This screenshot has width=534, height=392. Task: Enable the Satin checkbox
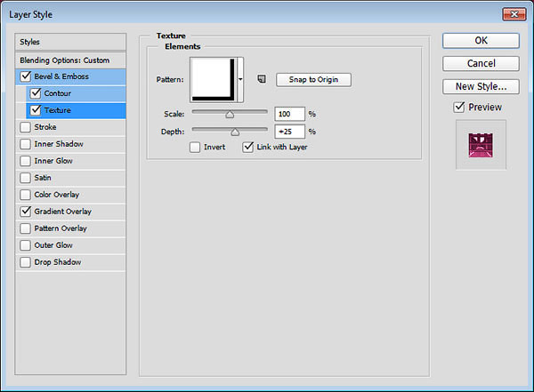[25, 178]
